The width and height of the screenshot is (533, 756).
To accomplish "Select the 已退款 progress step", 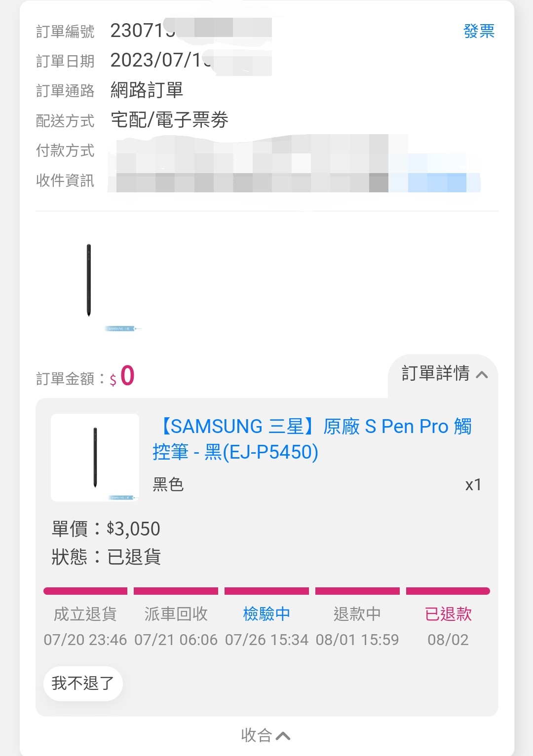I will (x=448, y=614).
